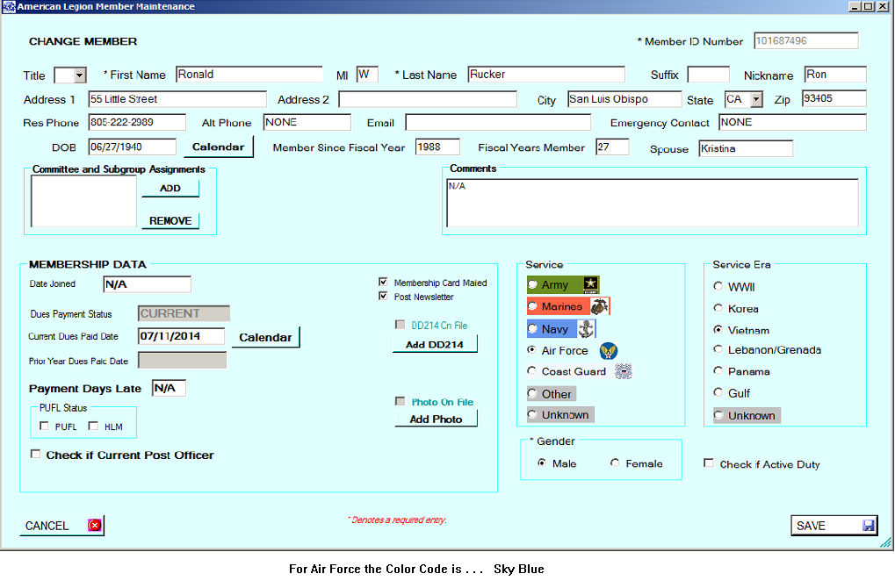The height and width of the screenshot is (588, 895).
Task: Enable the PUFL status checkbox
Action: click(x=44, y=426)
